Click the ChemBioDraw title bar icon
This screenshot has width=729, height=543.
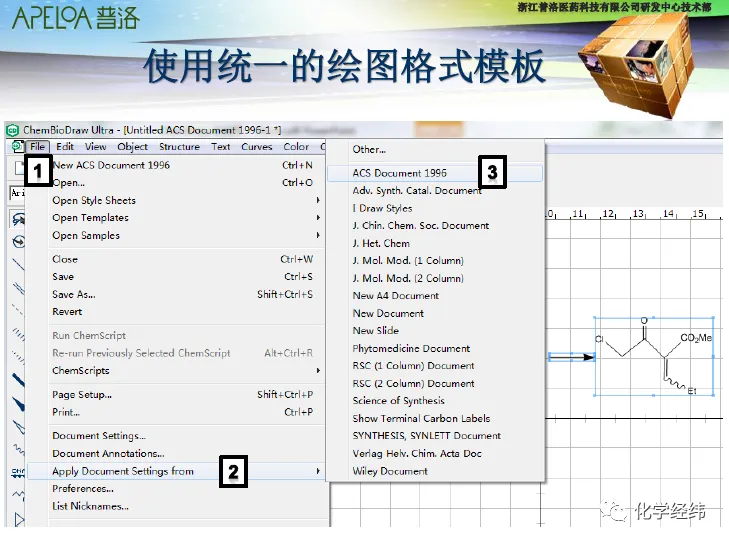pyautogui.click(x=13, y=130)
